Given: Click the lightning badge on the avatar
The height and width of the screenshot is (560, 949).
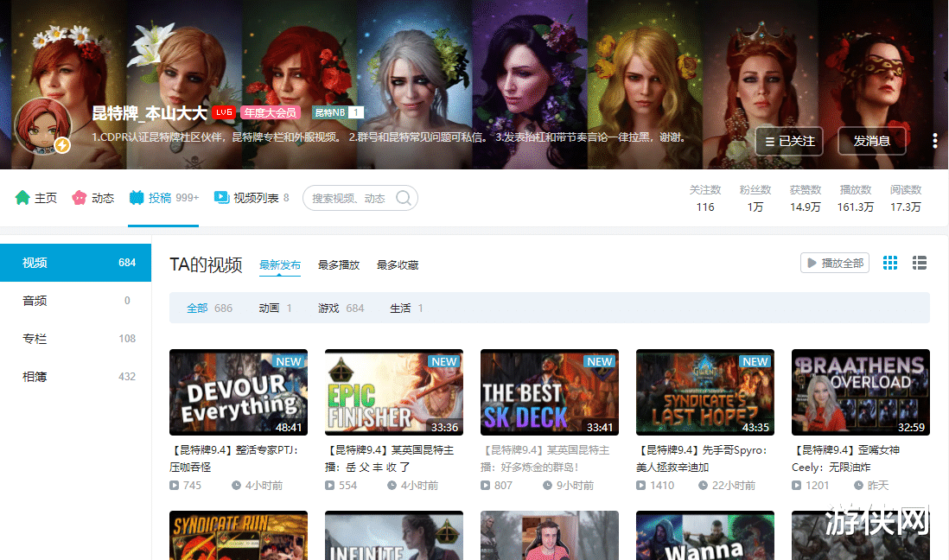Looking at the screenshot, I should pyautogui.click(x=62, y=145).
